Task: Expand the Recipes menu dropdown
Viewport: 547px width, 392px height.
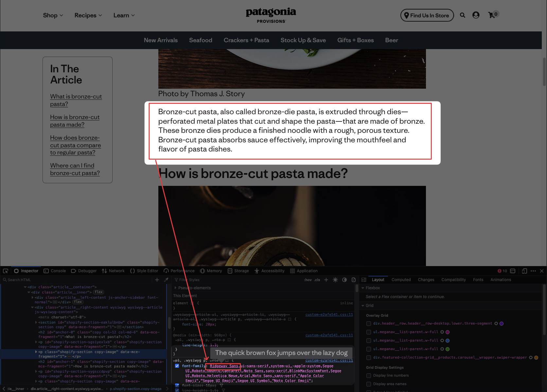Action: pos(88,15)
